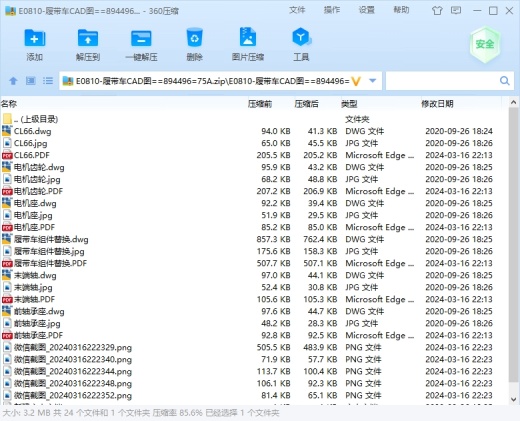This screenshot has width=520, height=421.
Task: Select the 末端轴.jpg file icon
Action: click(x=7, y=287)
